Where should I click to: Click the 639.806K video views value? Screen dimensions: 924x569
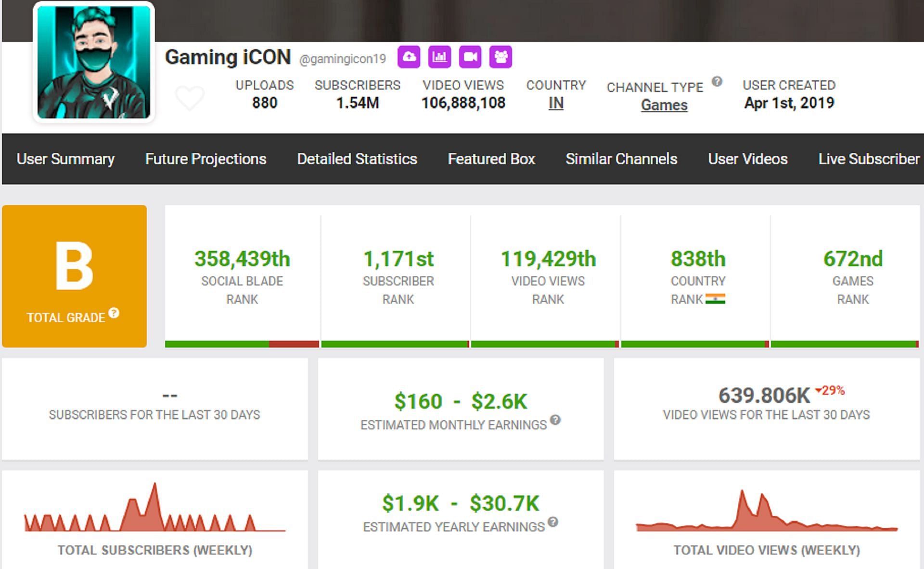coord(764,396)
